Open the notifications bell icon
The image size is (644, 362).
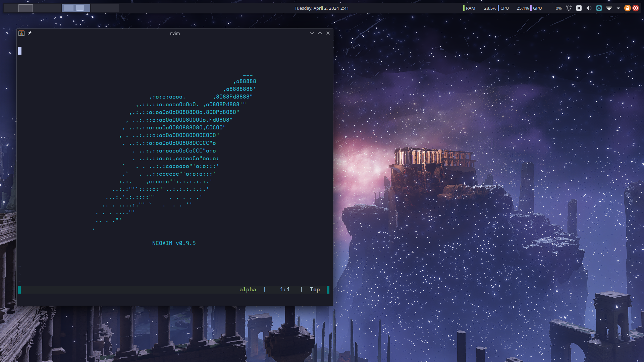(x=569, y=8)
